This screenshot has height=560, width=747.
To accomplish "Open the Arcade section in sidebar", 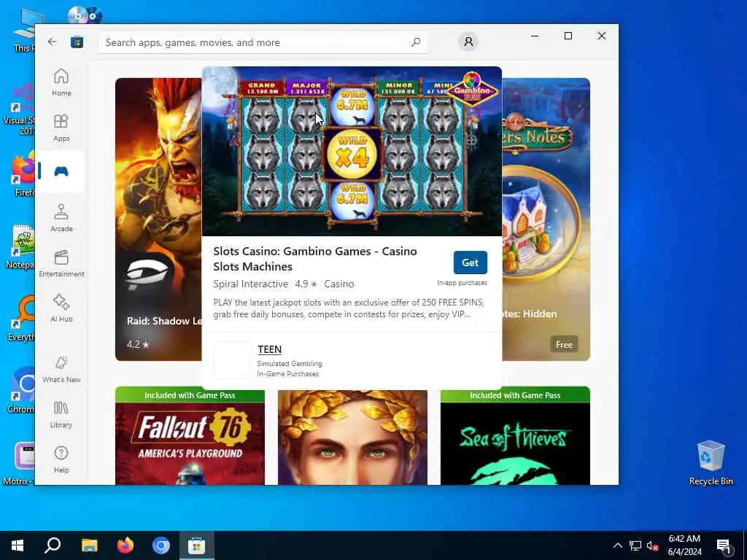I will click(x=61, y=218).
